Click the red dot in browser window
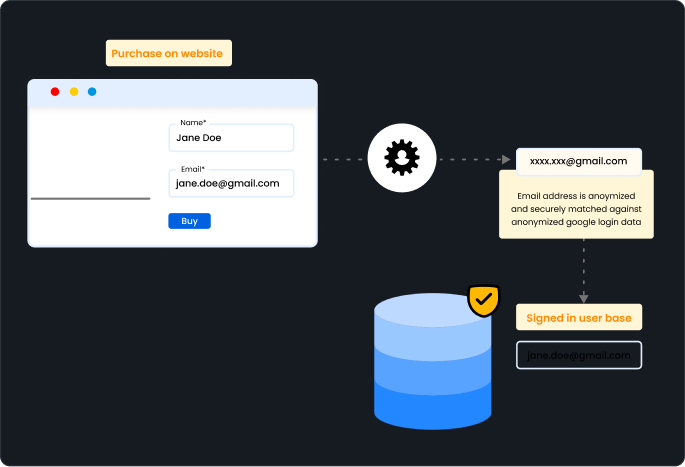This screenshot has height=467, width=685. (x=55, y=92)
